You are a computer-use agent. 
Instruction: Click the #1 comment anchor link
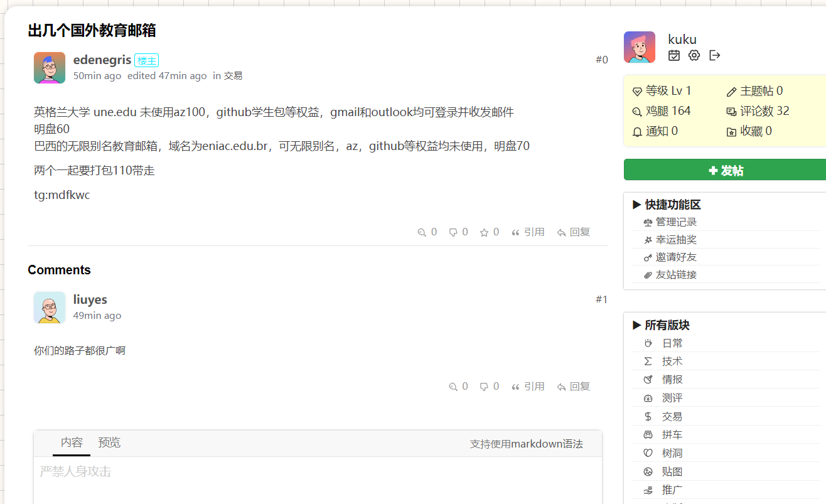[x=602, y=299]
